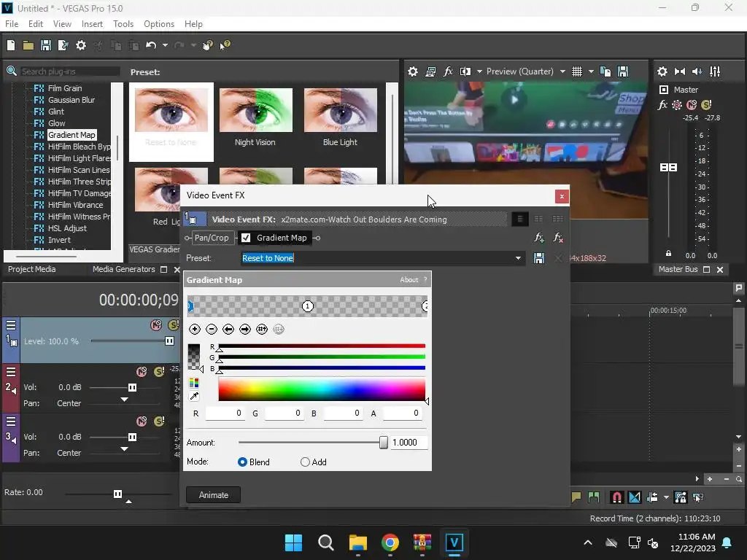
Task: Remove selected plug-in from chain icon
Action: click(558, 238)
